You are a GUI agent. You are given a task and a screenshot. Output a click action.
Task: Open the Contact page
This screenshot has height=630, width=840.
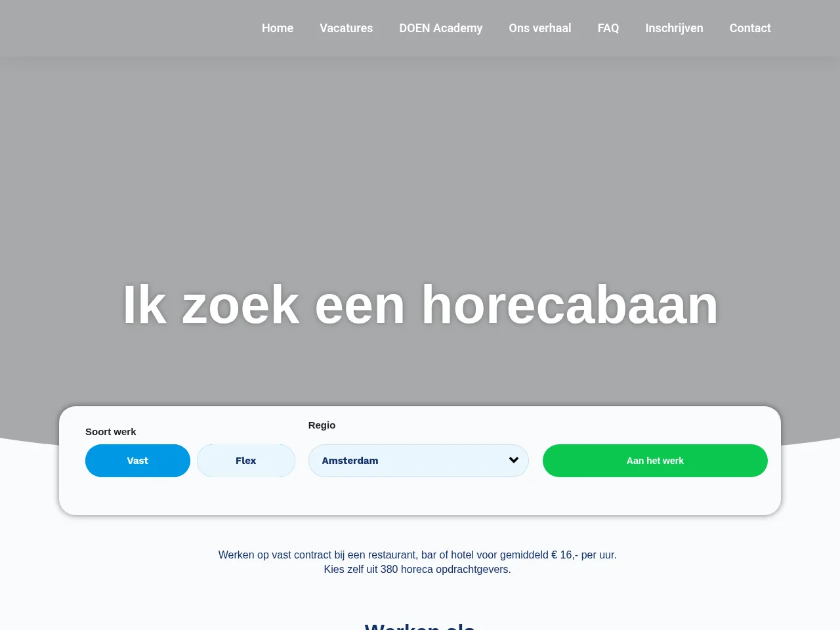pos(750,28)
